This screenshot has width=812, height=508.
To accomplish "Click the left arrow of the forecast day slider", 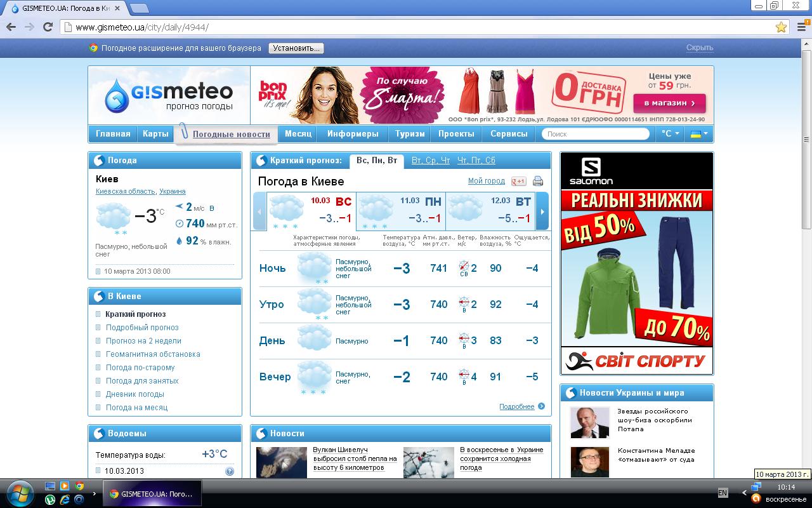I will click(x=259, y=212).
